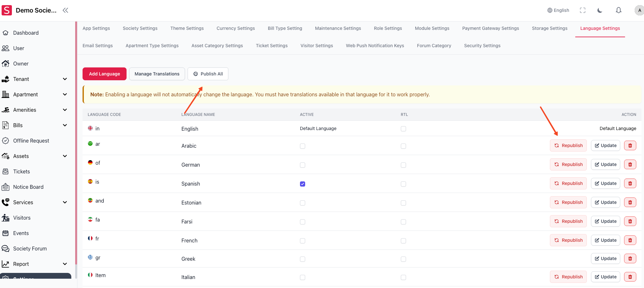Click the Add Language button

pos(104,74)
